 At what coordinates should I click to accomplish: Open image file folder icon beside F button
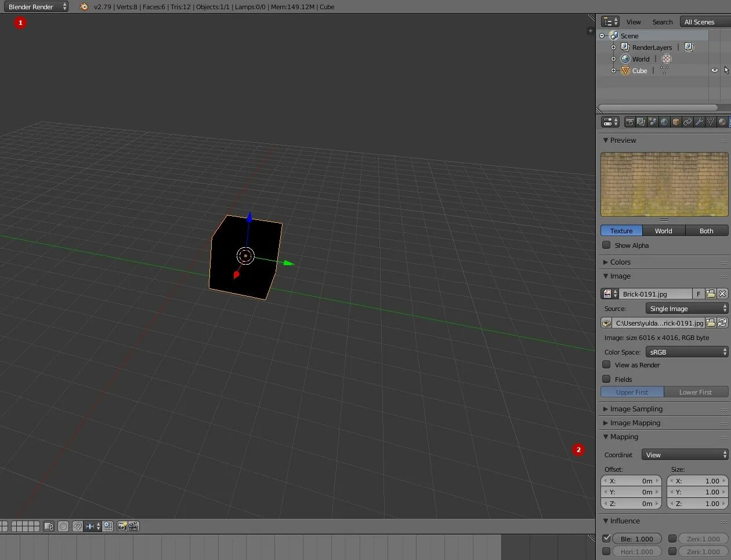click(711, 294)
